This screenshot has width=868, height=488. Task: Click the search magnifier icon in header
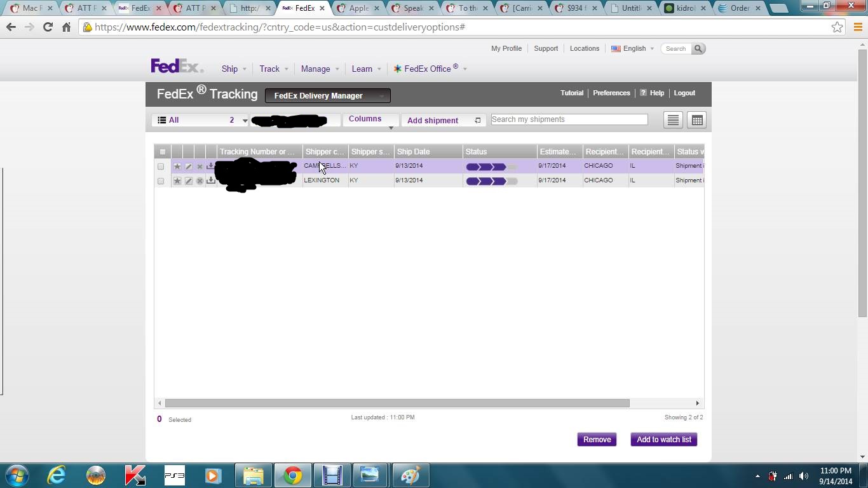tap(698, 48)
